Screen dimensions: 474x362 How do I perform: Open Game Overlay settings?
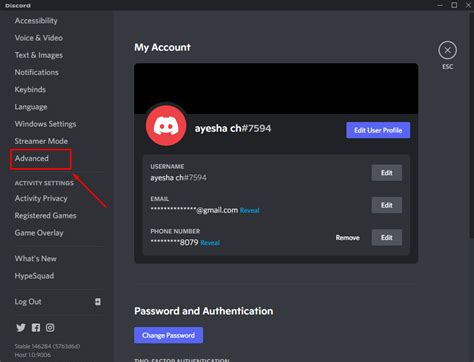coord(39,233)
